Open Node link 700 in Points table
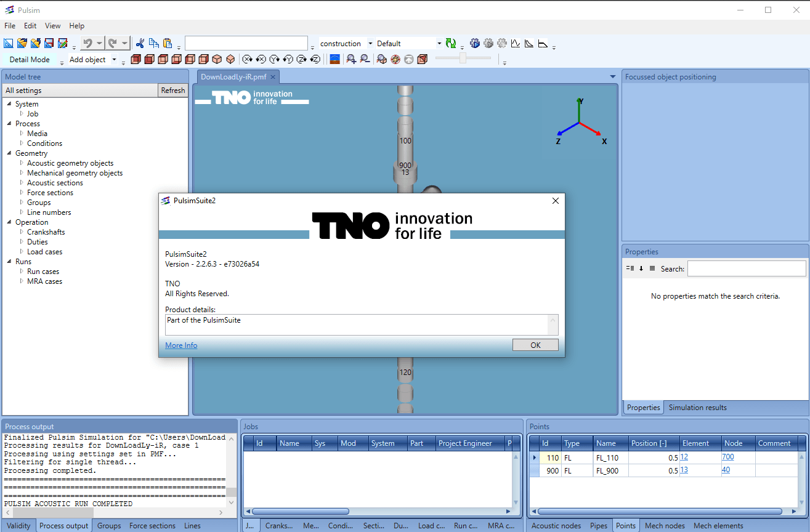 tap(728, 457)
